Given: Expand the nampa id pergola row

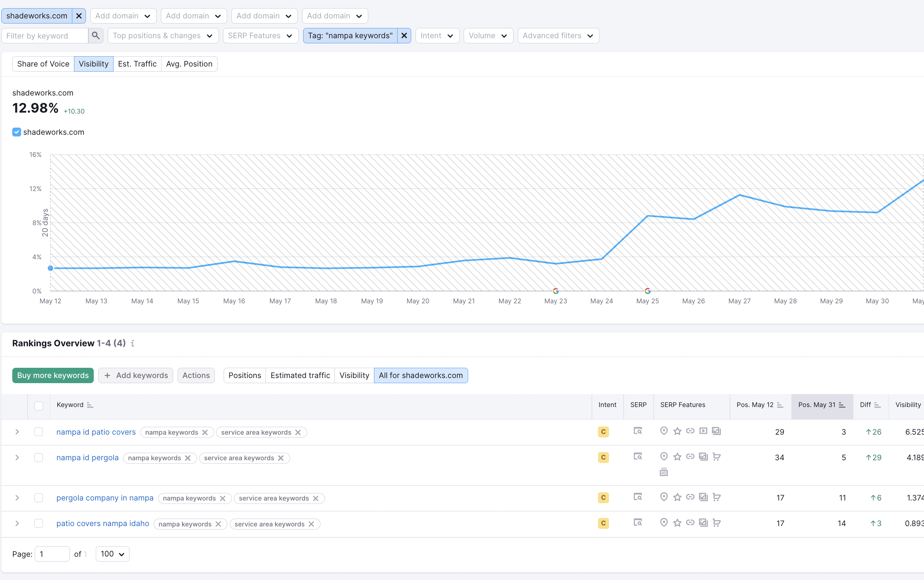Looking at the screenshot, I should [17, 458].
